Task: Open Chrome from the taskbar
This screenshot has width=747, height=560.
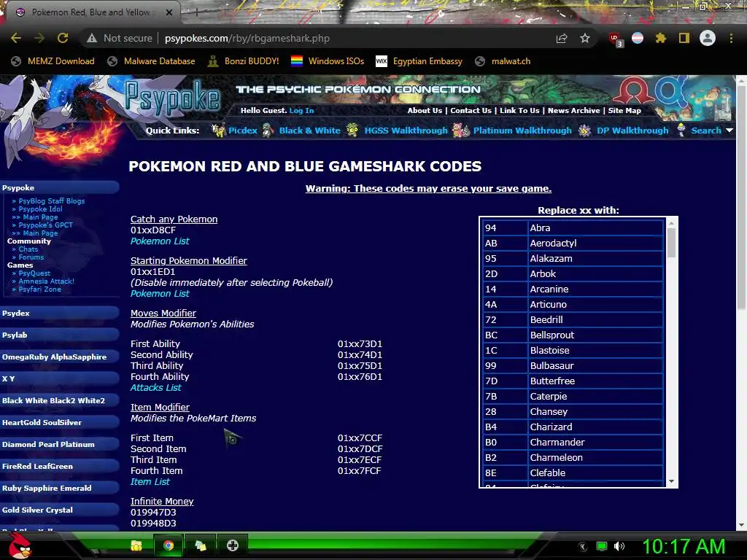Action: 169,545
